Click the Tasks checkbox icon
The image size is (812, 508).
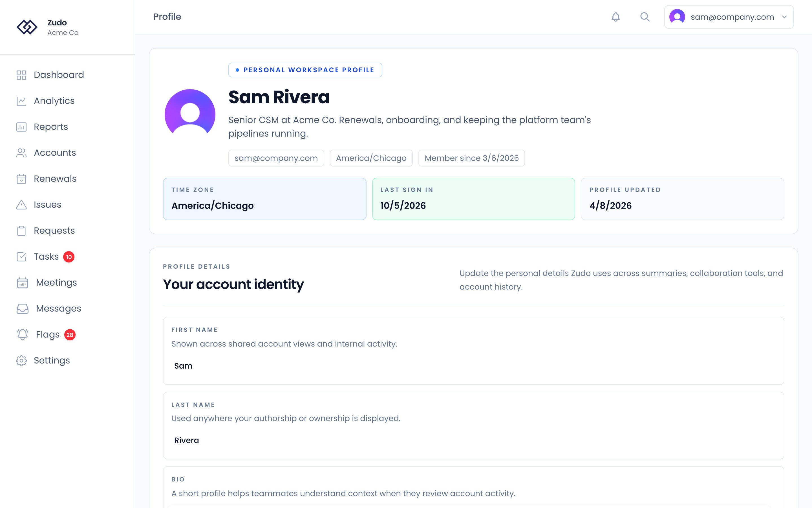[21, 257]
